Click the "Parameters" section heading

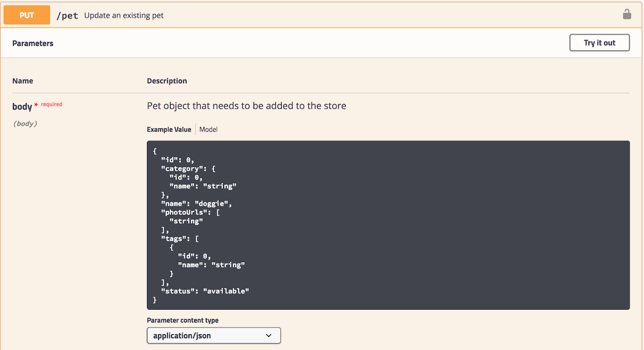(x=33, y=43)
